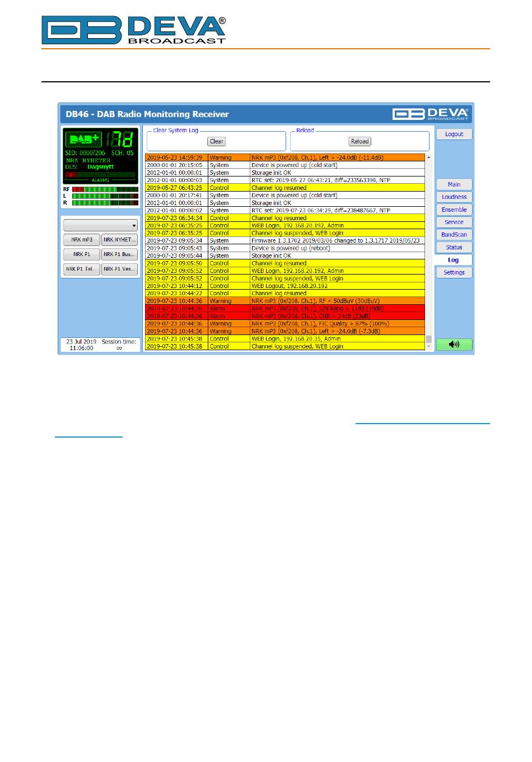Click the 'Dagsnytt' DLS text

click(101, 167)
